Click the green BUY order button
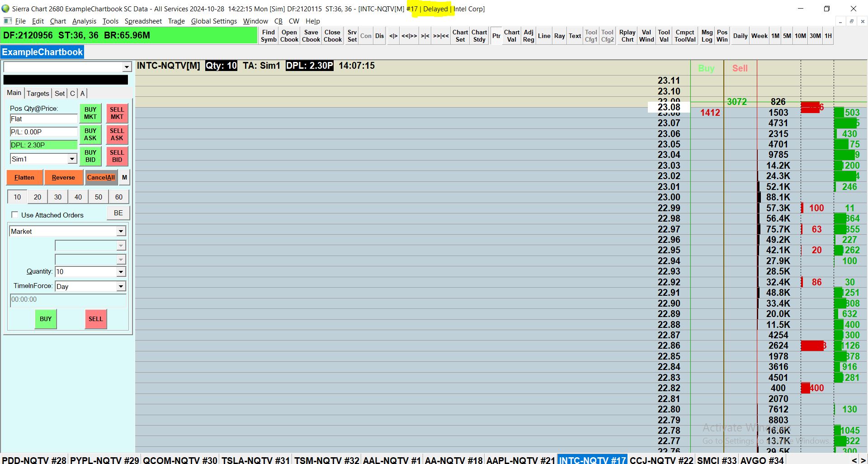 point(46,319)
